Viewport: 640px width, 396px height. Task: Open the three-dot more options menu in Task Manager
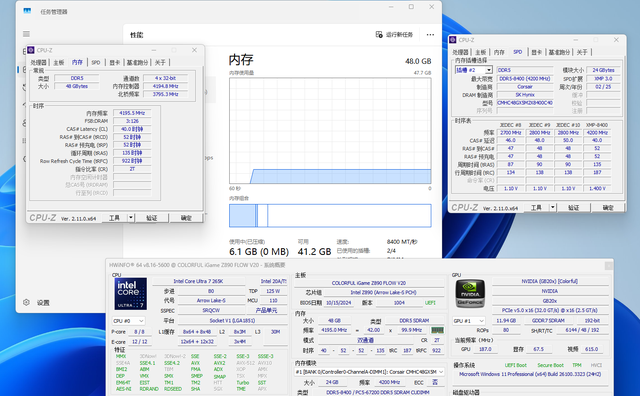[x=430, y=35]
